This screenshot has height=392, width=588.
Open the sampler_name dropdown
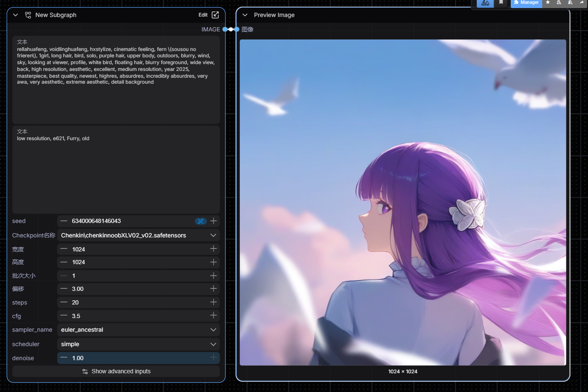[138, 330]
